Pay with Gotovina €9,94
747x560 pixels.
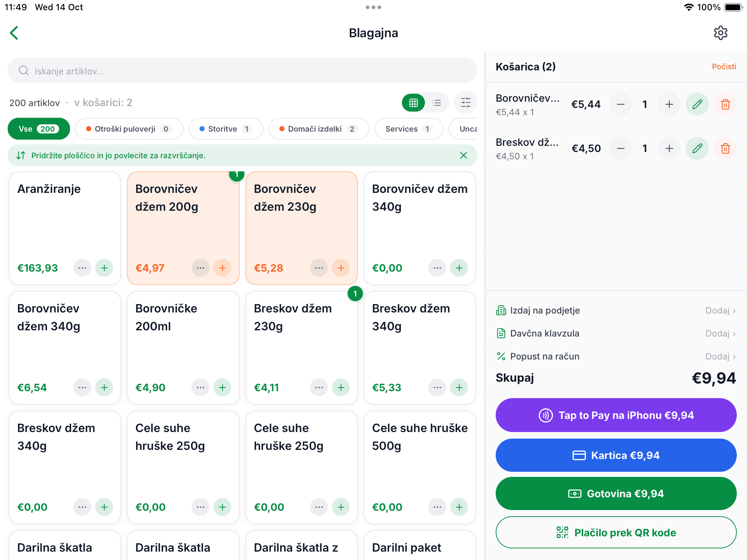[616, 494]
